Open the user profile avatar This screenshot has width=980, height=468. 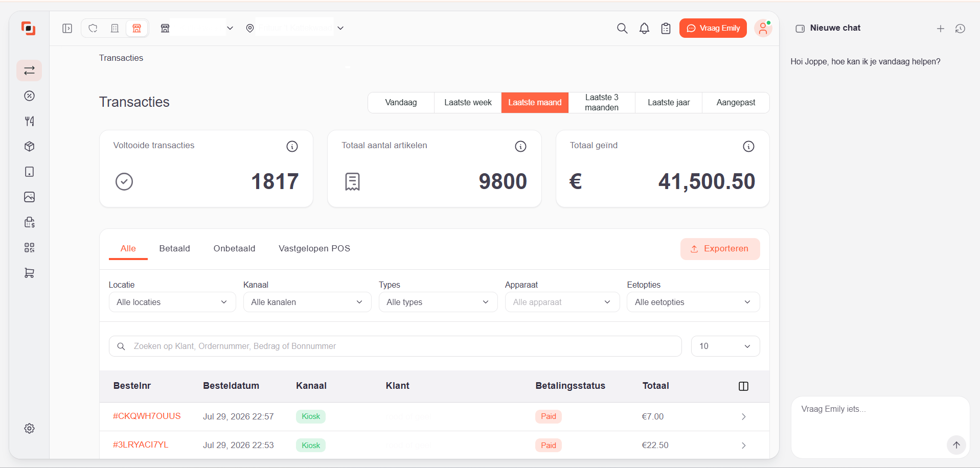click(763, 28)
